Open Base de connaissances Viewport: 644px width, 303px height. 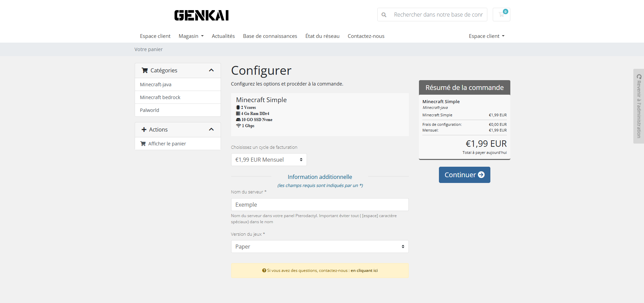(270, 36)
